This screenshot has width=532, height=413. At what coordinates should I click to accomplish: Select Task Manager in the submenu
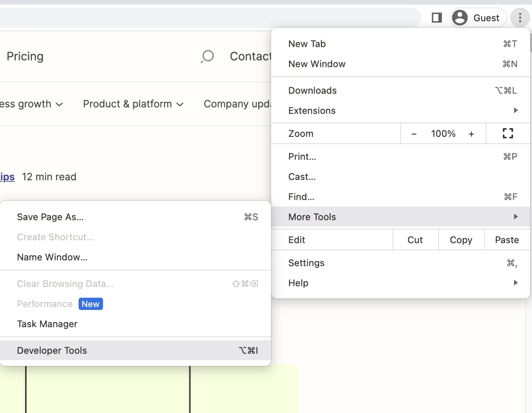point(47,324)
